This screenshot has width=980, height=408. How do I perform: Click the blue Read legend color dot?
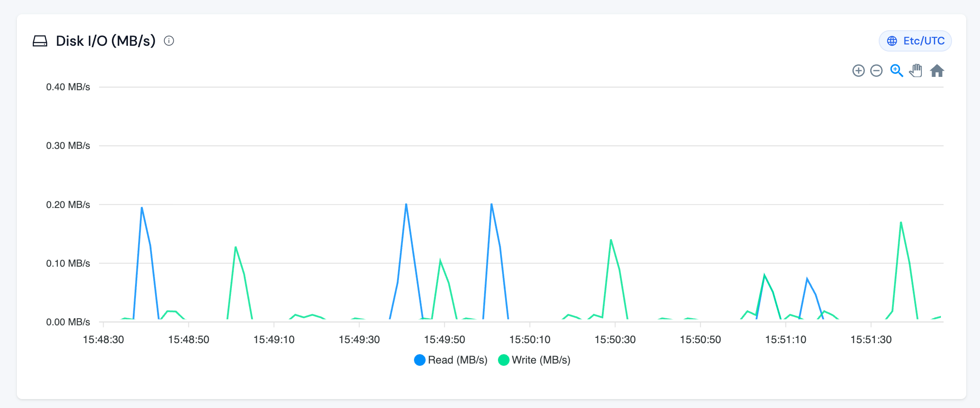point(419,360)
